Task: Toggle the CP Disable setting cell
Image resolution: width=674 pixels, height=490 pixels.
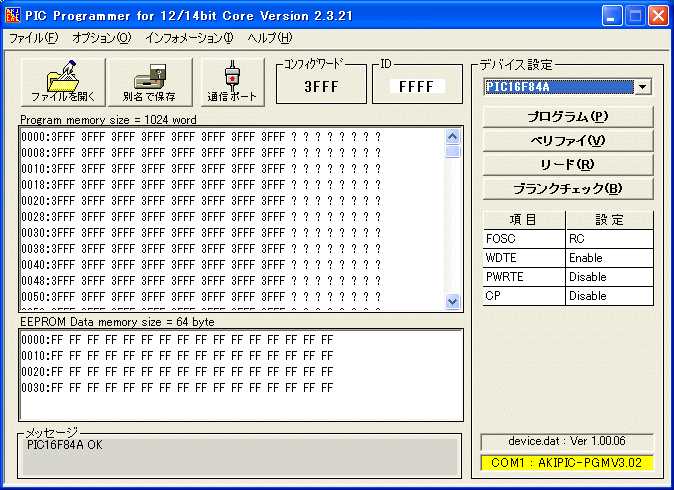Action: pyautogui.click(x=609, y=296)
